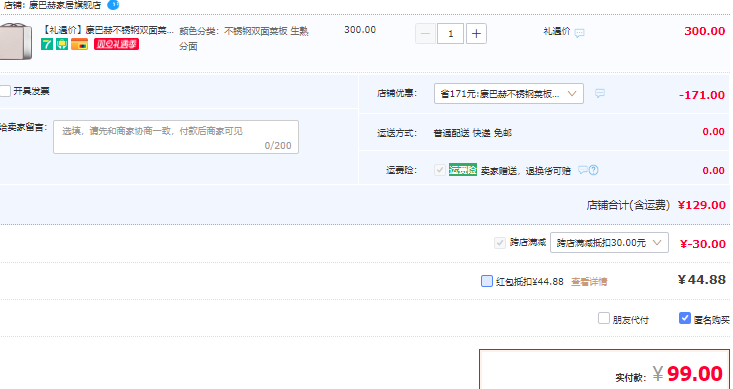Viewport: 733px width, 389px height.
Task: Open the 跨店满减抵扣30.00元 dropdown
Action: pos(609,243)
